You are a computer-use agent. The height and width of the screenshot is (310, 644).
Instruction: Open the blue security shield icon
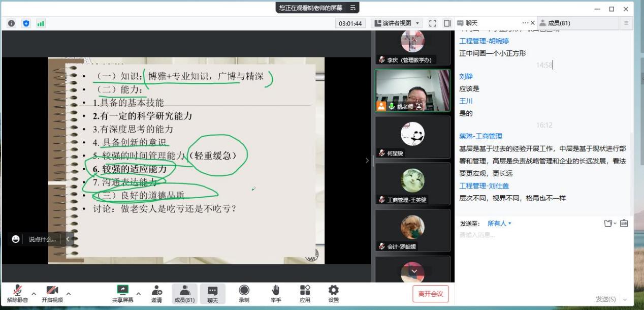[26, 23]
